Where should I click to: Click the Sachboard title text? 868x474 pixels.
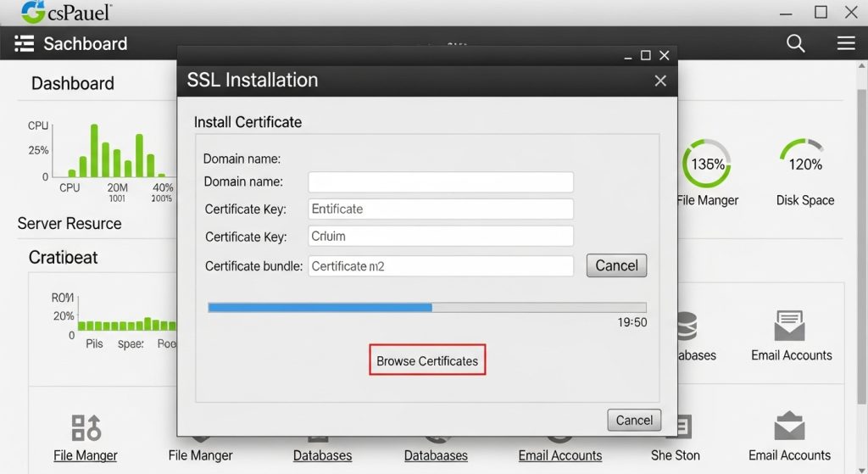[x=86, y=44]
